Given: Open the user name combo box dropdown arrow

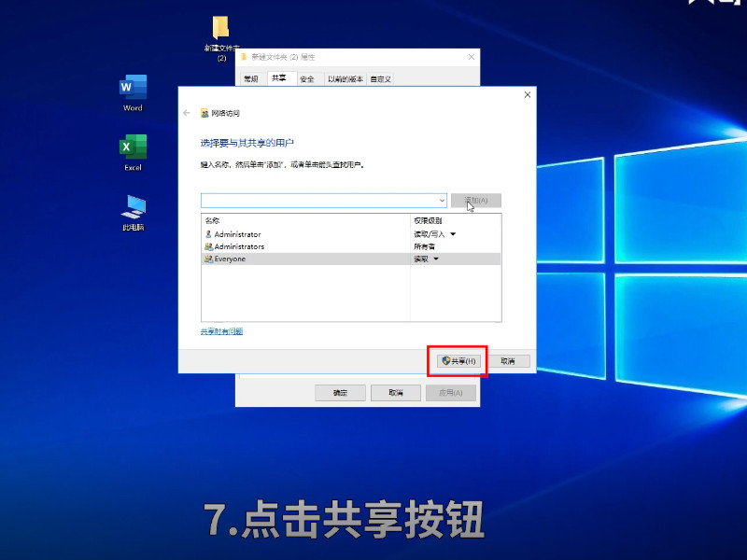Looking at the screenshot, I should [x=442, y=201].
